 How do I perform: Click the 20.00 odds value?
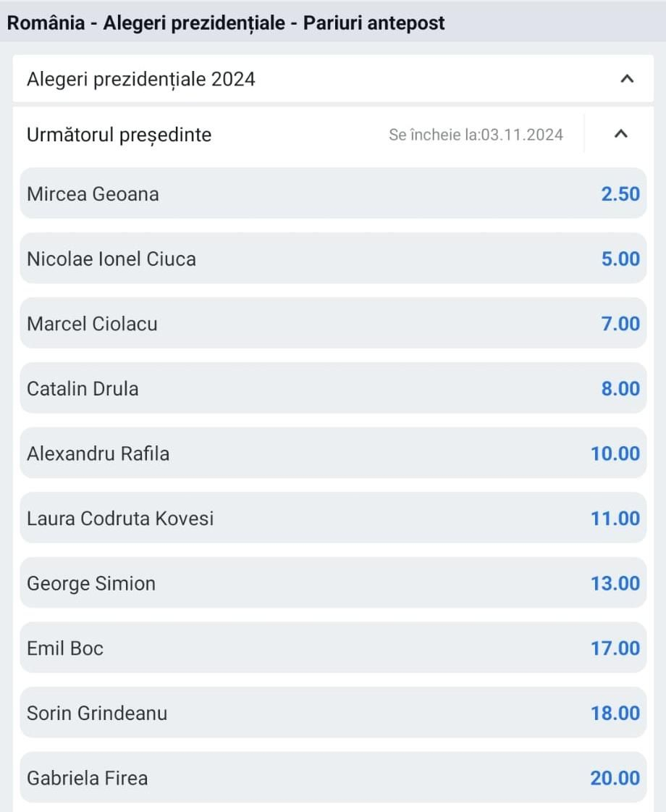click(615, 778)
